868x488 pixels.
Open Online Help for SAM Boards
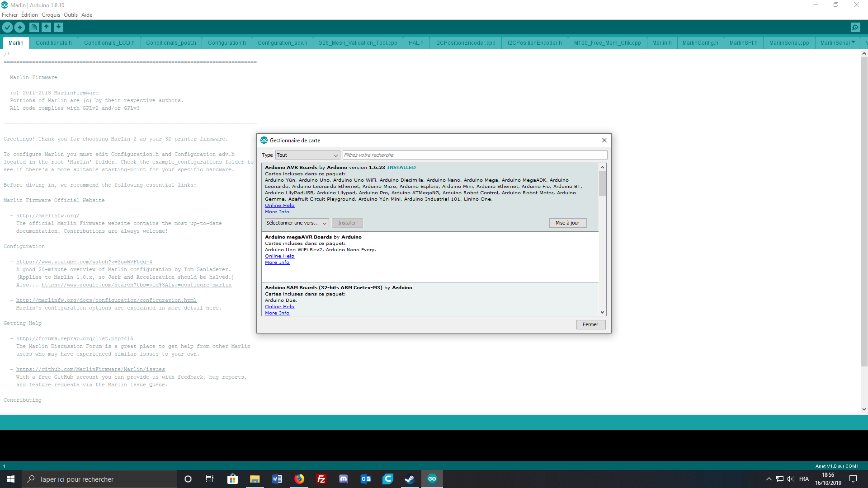pos(279,306)
